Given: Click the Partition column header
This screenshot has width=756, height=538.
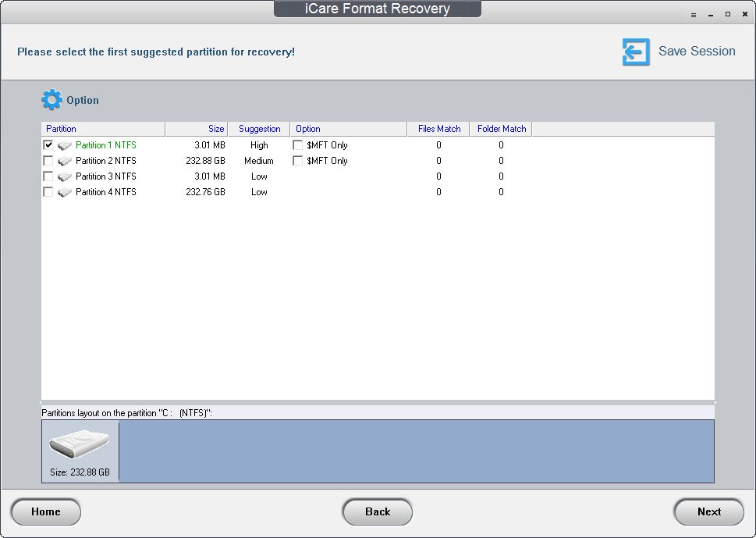Looking at the screenshot, I should click(103, 129).
